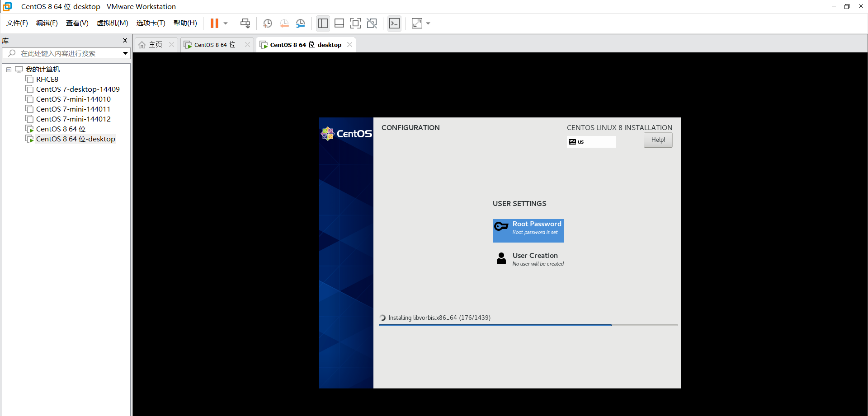868x416 pixels.
Task: Click the Help! button in installer
Action: pos(658,140)
